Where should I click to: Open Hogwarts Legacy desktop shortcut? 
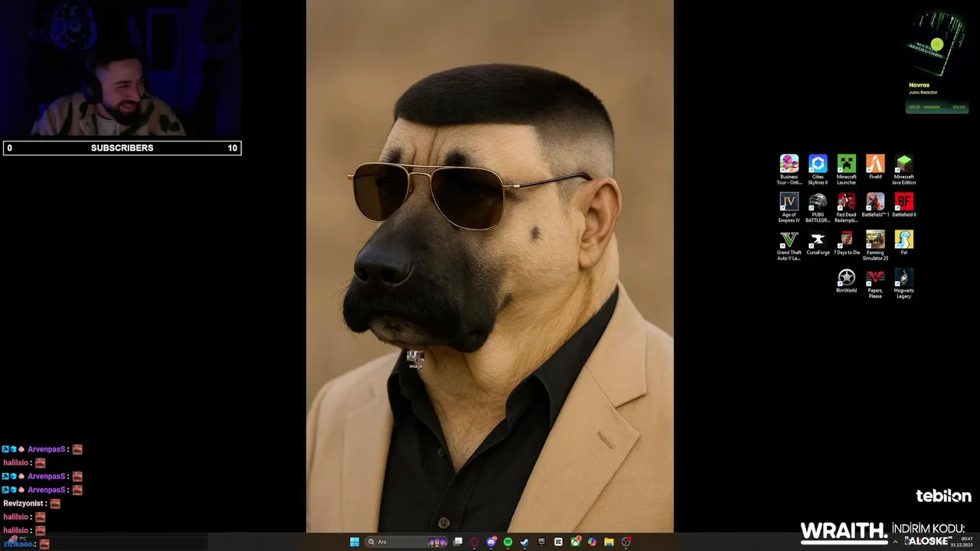click(903, 283)
